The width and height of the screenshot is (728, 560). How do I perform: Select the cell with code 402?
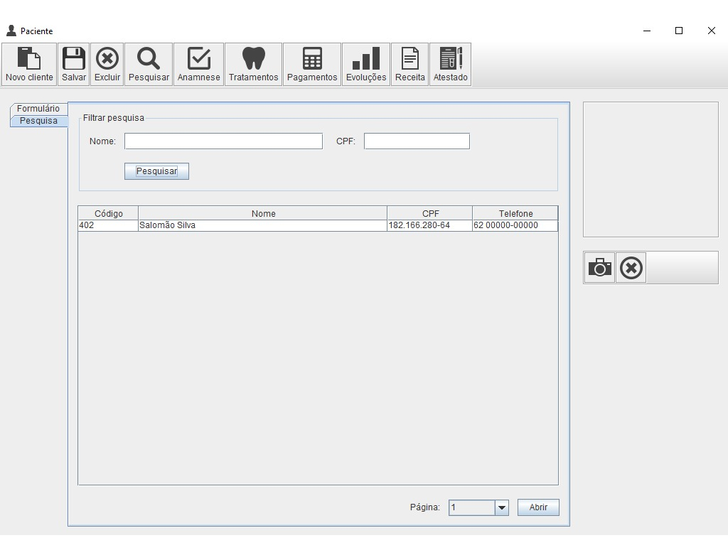tap(108, 225)
